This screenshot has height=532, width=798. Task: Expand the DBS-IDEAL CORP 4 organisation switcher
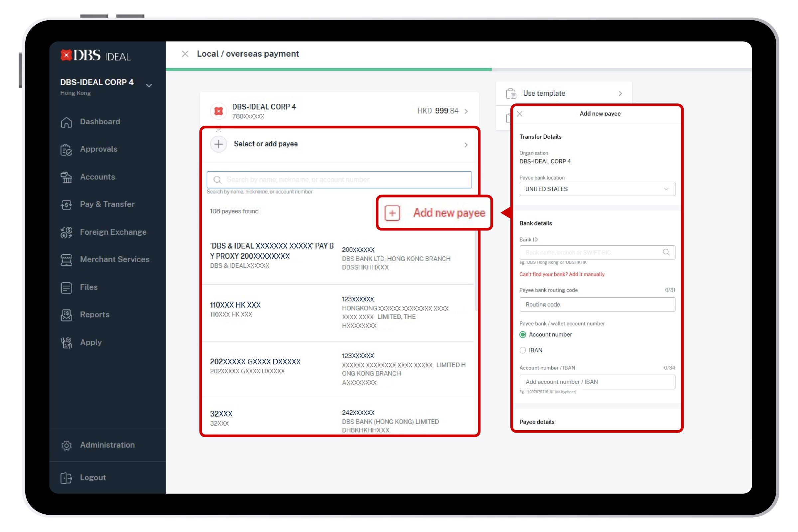click(x=149, y=85)
